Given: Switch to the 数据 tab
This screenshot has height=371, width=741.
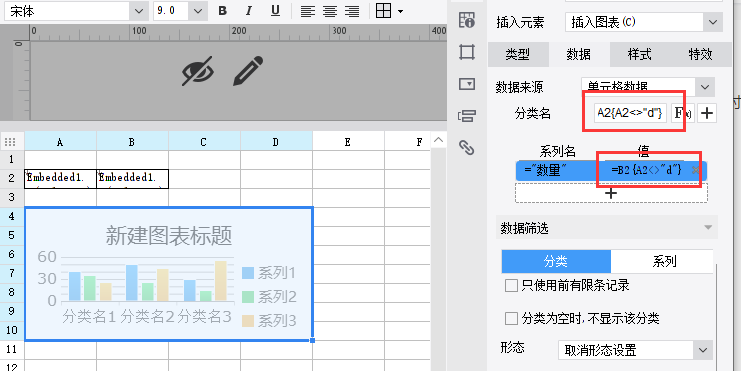Looking at the screenshot, I should pos(579,54).
